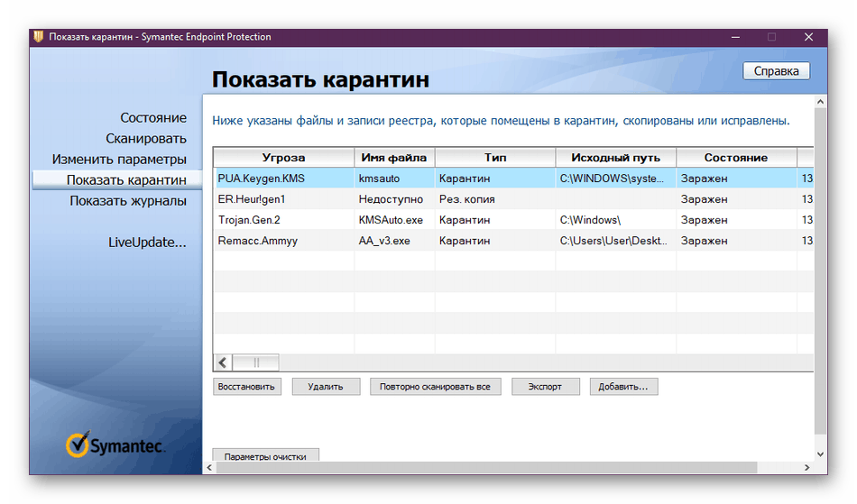Open the Сканировать section
857x504 pixels.
[x=146, y=139]
